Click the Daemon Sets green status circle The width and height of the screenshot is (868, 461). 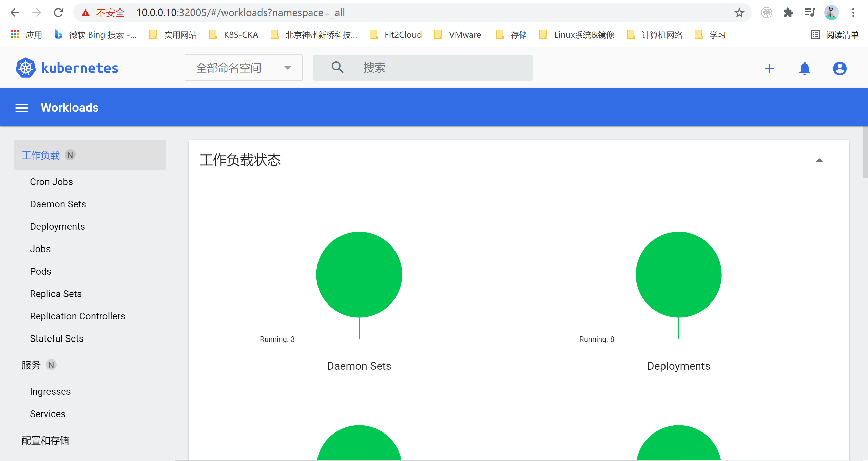click(x=359, y=275)
